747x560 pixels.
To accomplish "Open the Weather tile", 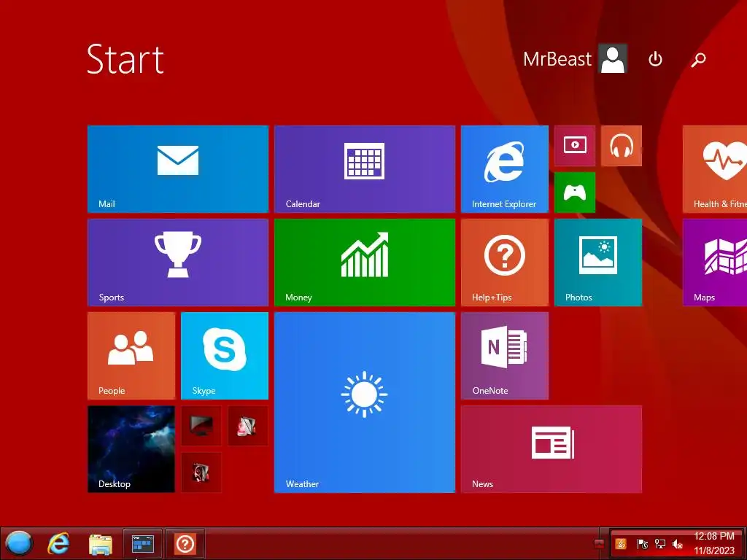I will [x=365, y=402].
